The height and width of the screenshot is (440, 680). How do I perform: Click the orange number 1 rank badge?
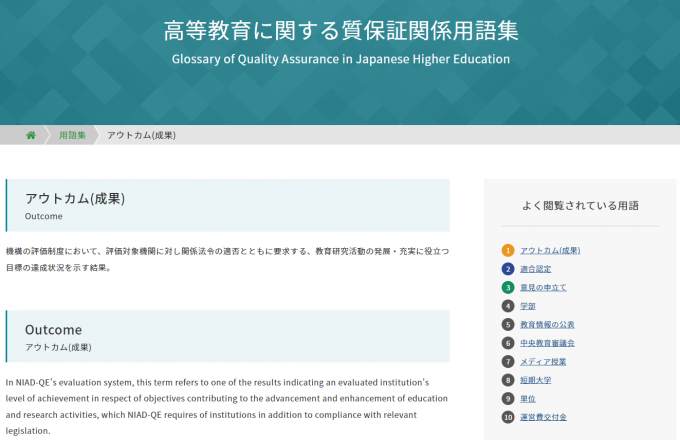click(508, 250)
